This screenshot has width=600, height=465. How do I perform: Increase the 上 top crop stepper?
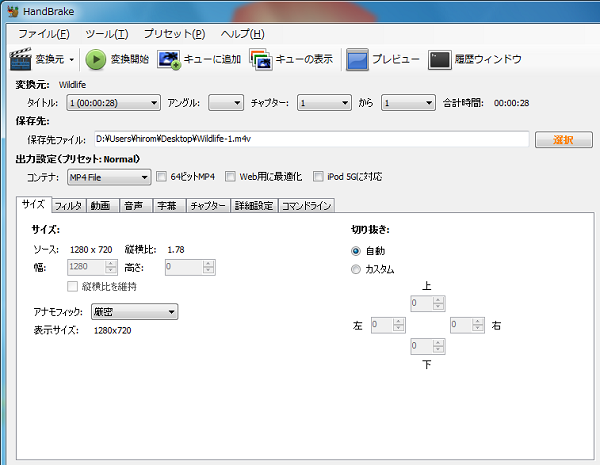pyautogui.click(x=439, y=300)
